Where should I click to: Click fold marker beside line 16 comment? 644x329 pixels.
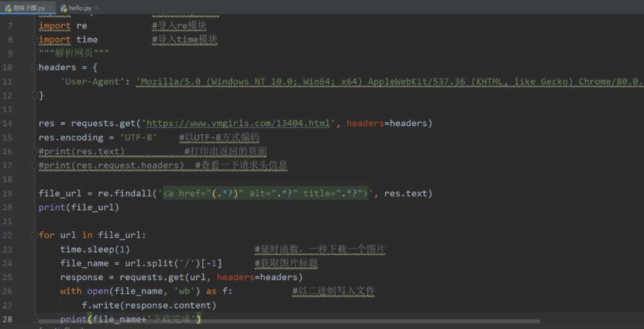click(x=35, y=151)
